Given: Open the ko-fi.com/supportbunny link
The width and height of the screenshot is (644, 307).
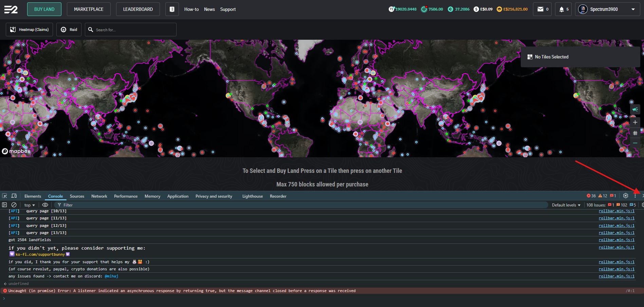Looking at the screenshot, I should [x=40, y=254].
